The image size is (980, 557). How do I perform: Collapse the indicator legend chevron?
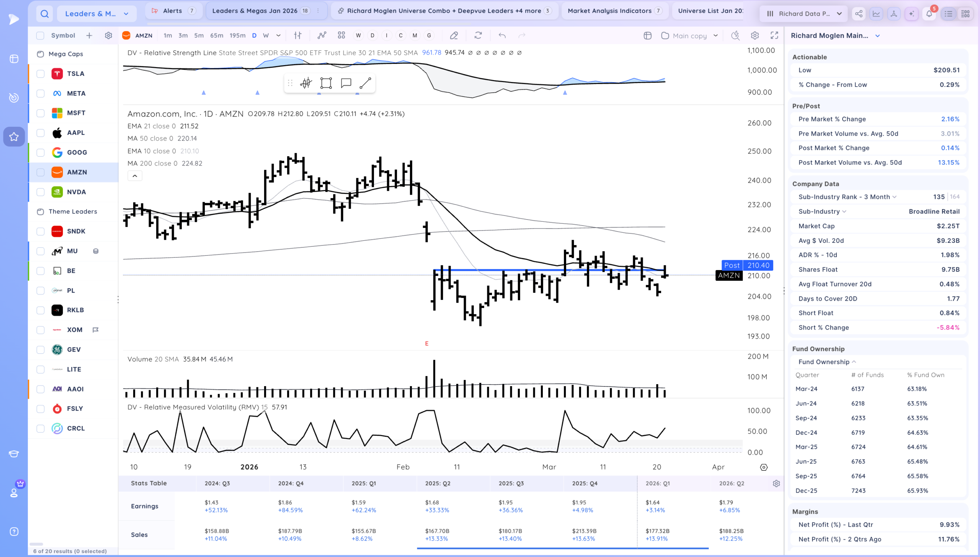tap(135, 176)
